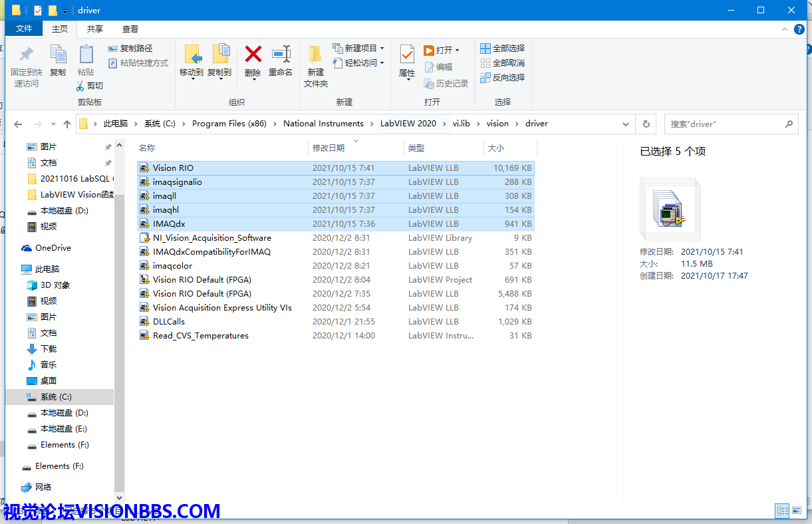The width and height of the screenshot is (812, 524).
Task: Expand the address bar history dropdown
Action: (x=625, y=124)
